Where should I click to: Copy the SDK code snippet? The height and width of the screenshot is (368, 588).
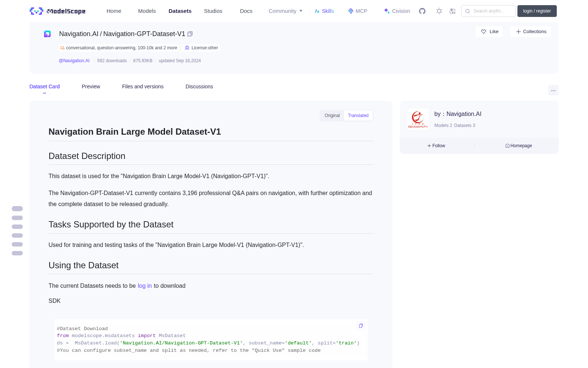point(361,326)
